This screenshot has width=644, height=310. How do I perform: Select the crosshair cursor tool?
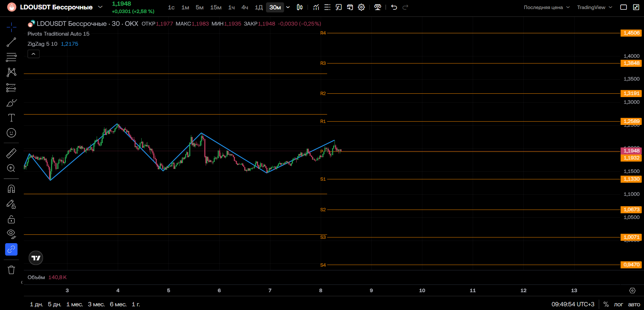(11, 27)
